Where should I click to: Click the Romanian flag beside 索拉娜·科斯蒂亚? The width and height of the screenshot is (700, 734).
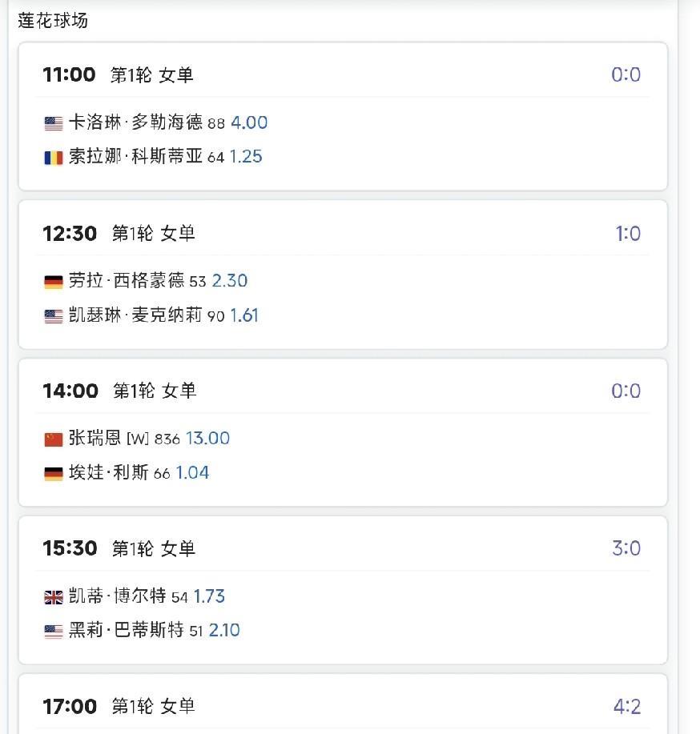click(x=54, y=158)
